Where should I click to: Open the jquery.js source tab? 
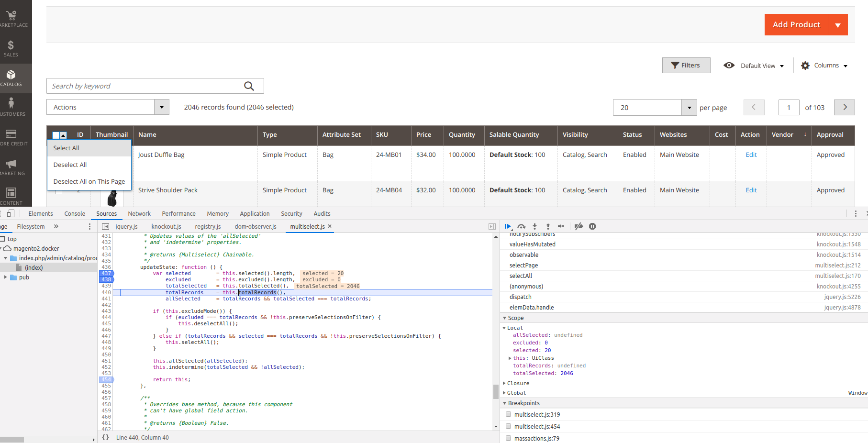pos(126,226)
